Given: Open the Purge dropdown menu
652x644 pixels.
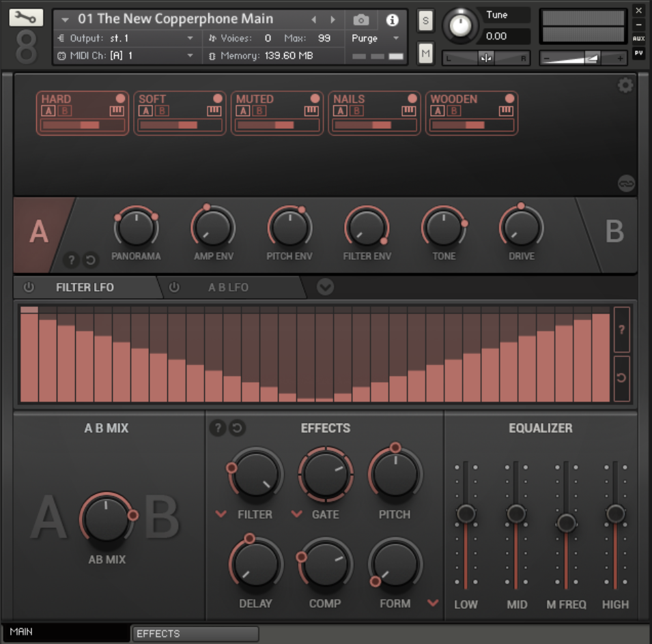Looking at the screenshot, I should pyautogui.click(x=396, y=38).
